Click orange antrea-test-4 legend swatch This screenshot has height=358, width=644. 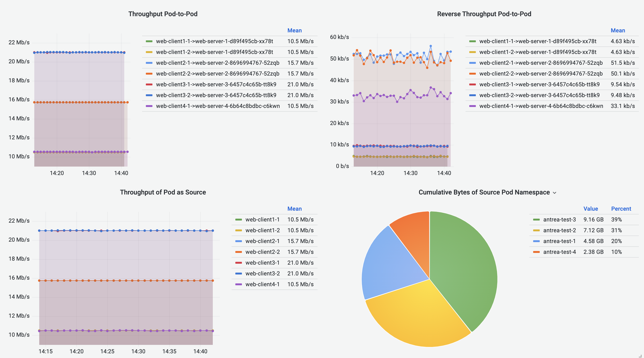coord(536,252)
